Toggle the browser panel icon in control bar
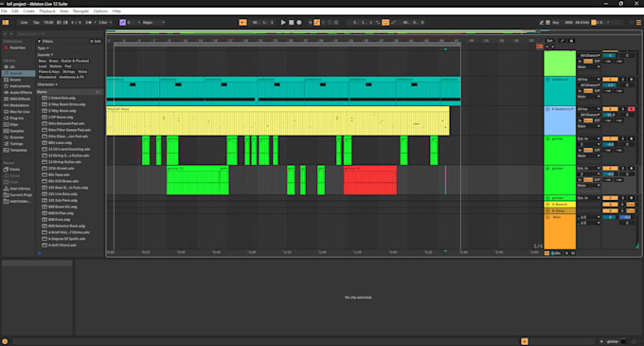This screenshot has width=644, height=346. [x=6, y=23]
